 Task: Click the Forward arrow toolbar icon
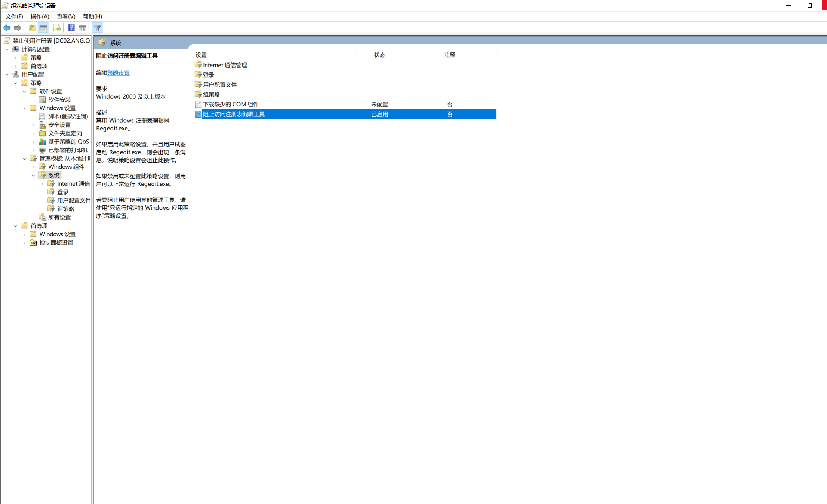point(18,28)
